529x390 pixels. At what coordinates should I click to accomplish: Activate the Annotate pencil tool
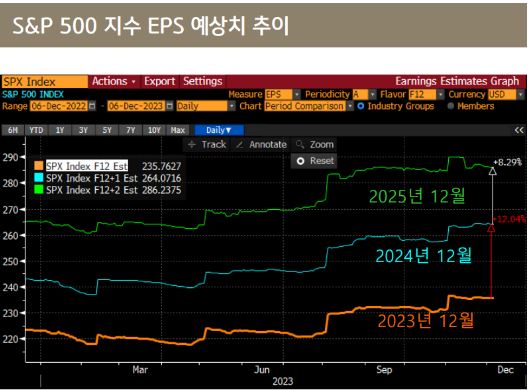pyautogui.click(x=261, y=145)
